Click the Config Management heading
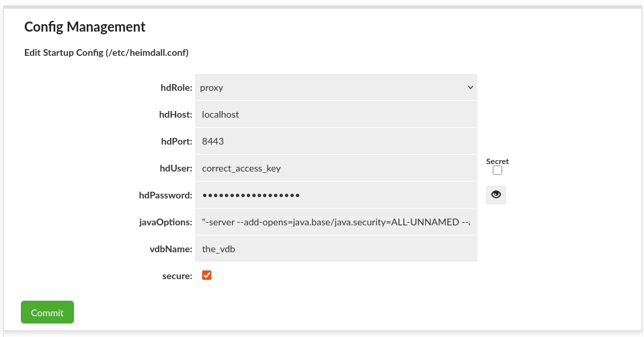The height and width of the screenshot is (337, 644). [x=85, y=27]
